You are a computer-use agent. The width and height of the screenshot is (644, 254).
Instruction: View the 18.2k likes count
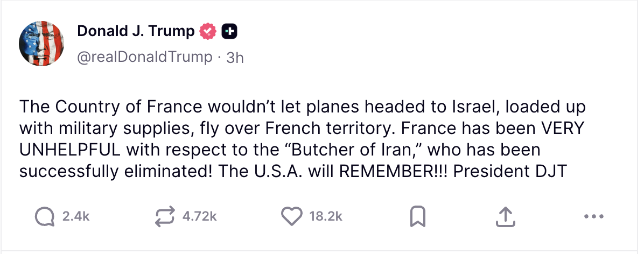pos(326,216)
